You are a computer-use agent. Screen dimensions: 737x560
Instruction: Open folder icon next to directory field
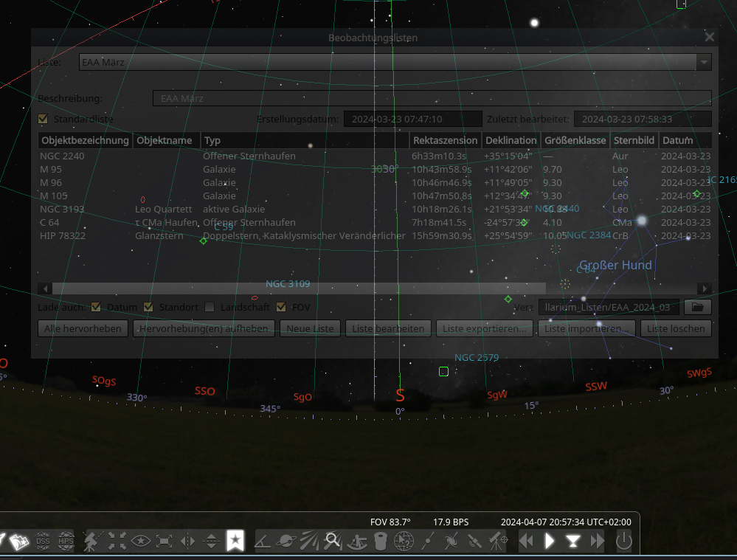[x=697, y=307]
